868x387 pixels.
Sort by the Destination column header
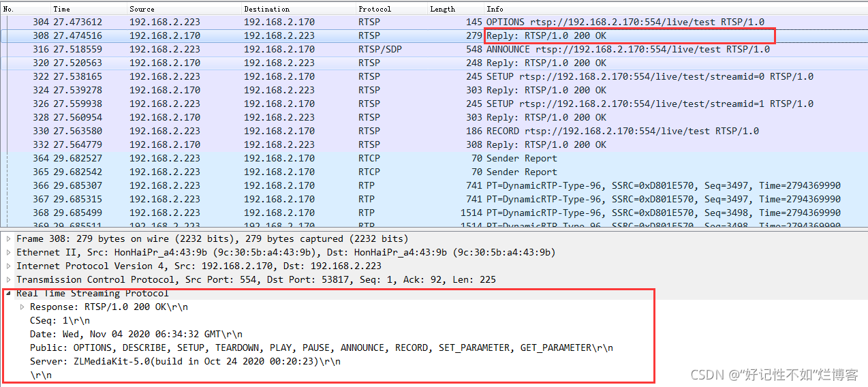point(297,9)
